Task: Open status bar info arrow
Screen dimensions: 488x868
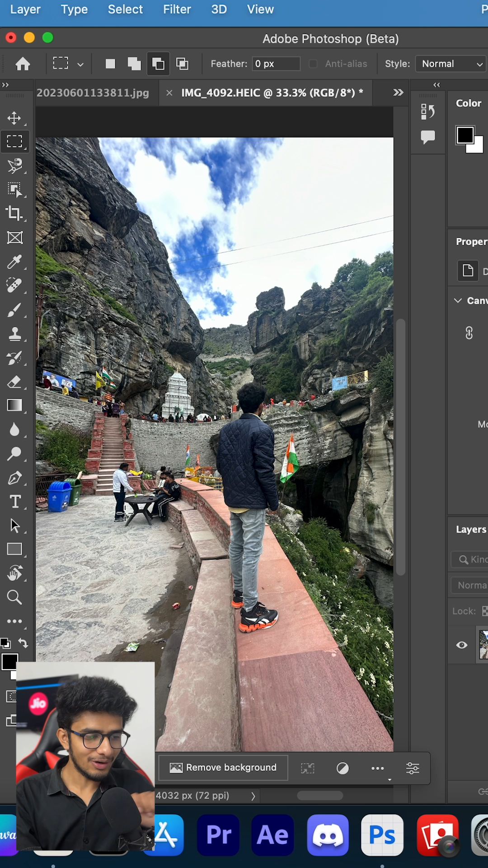Action: (253, 796)
